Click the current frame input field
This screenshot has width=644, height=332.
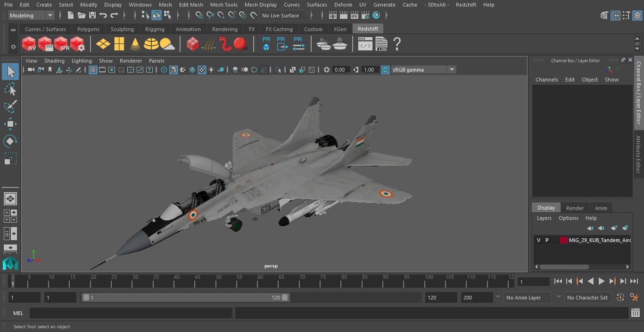pos(534,282)
